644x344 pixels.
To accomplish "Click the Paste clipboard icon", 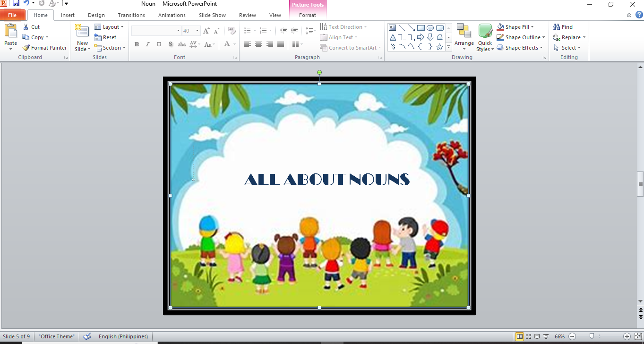I will (10, 31).
